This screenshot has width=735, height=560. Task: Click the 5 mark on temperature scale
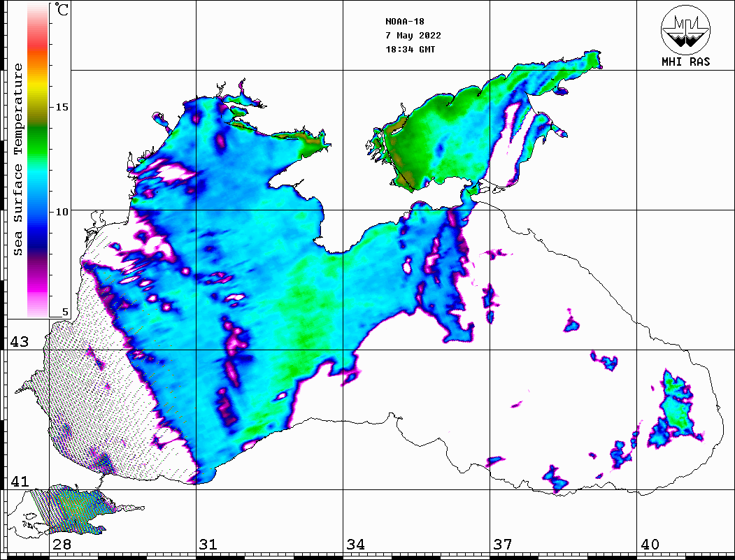click(65, 312)
